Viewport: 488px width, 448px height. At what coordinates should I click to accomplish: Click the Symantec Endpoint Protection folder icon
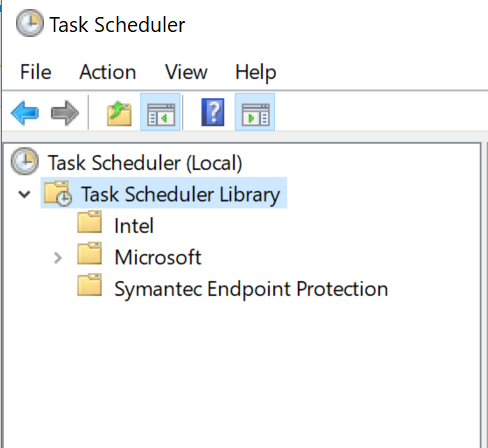point(89,285)
